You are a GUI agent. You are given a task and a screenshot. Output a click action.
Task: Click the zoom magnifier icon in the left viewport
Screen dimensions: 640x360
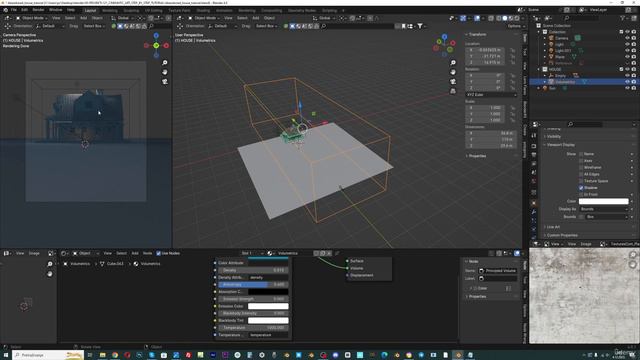click(164, 62)
